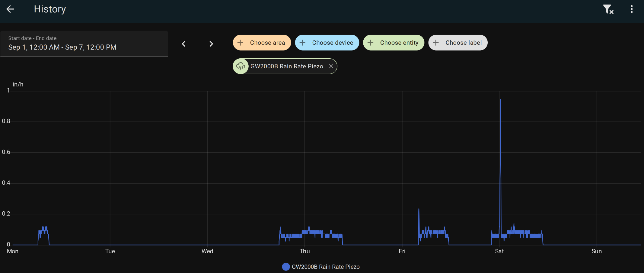Screen dimensions: 644x273
Task: Go to the previous date range
Action: click(x=183, y=44)
